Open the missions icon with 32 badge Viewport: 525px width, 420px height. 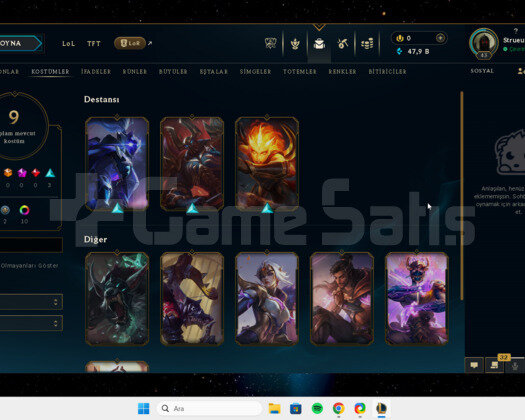coord(495,365)
